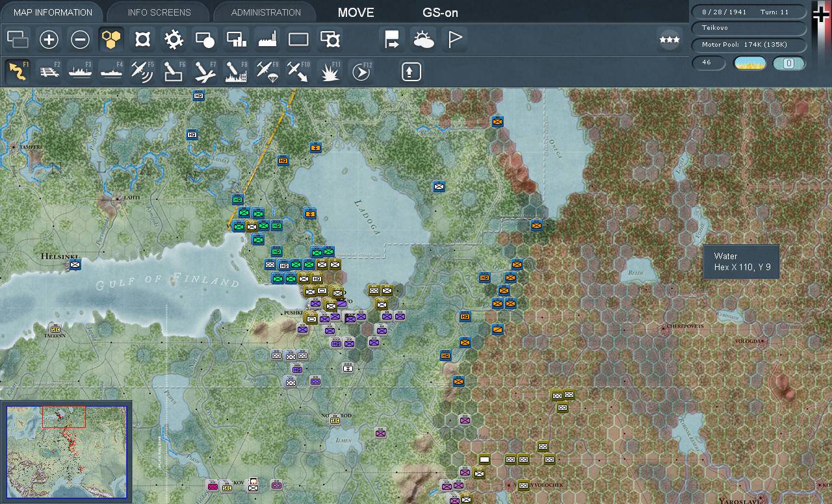The height and width of the screenshot is (504, 832).
Task: Click the date and Turn 11 field
Action: (749, 12)
